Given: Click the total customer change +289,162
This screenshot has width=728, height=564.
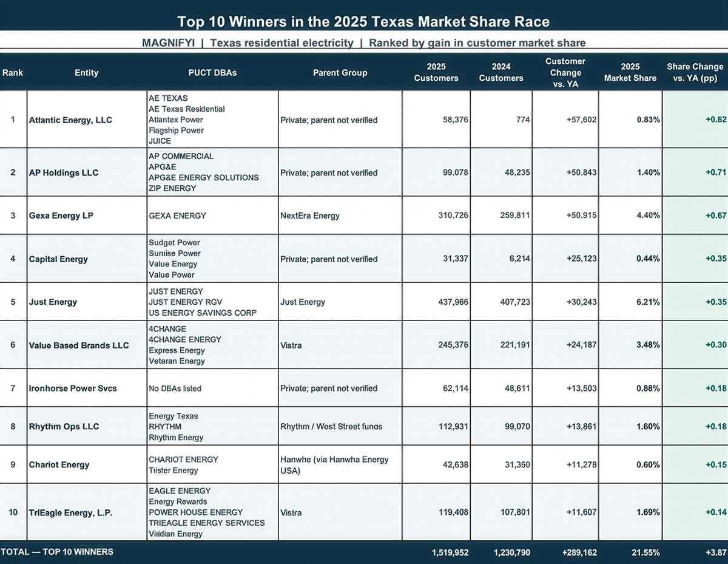Looking at the screenshot, I should point(579,552).
